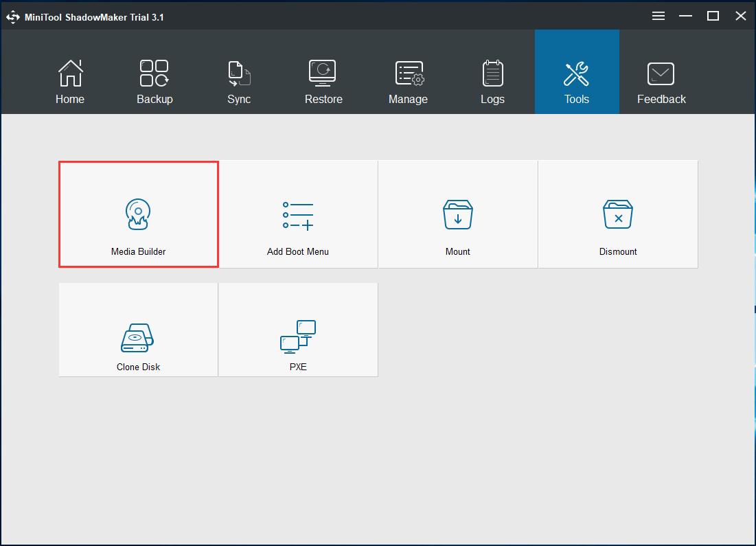The image size is (756, 546).
Task: Click the PXE label text
Action: (298, 367)
